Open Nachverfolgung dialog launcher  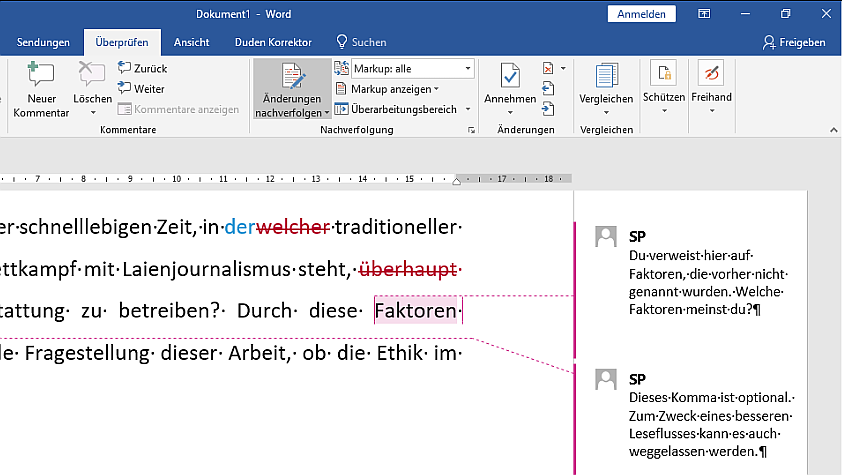(x=471, y=131)
